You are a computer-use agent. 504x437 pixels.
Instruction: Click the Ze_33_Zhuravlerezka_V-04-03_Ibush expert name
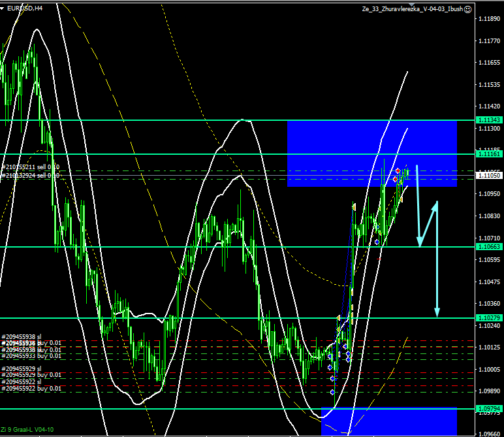(413, 9)
